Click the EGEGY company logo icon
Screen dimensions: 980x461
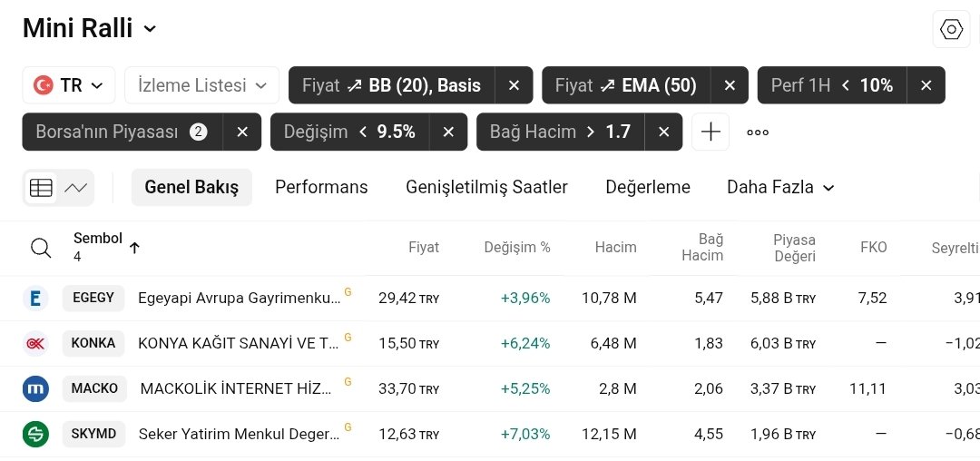coord(35,298)
